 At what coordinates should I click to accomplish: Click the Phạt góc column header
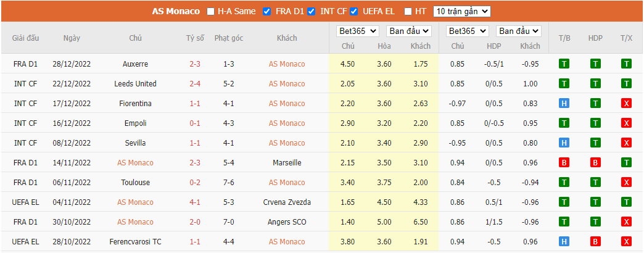coord(229,38)
